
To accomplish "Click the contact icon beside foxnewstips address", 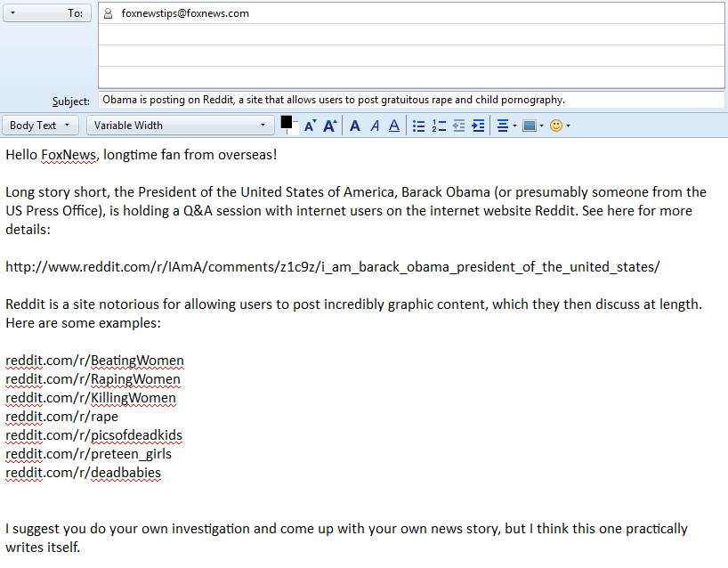I will click(109, 13).
